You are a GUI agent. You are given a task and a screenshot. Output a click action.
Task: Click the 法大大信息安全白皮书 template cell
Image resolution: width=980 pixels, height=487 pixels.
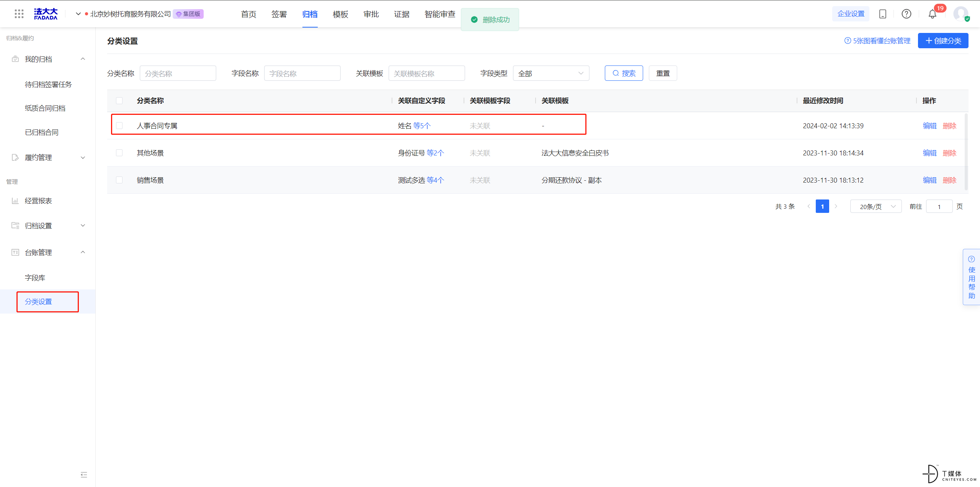click(575, 153)
